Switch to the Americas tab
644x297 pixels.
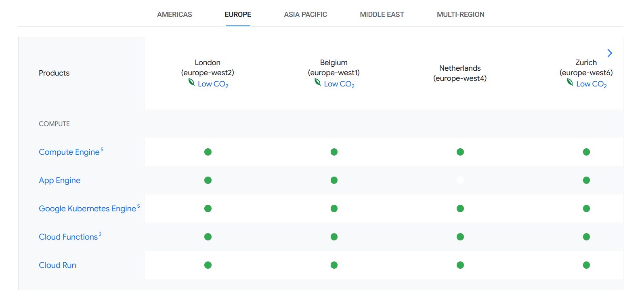pyautogui.click(x=174, y=15)
